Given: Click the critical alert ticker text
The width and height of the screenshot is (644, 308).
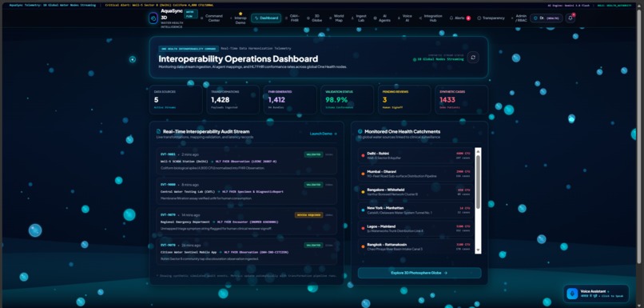Looking at the screenshot, I should (159, 6).
